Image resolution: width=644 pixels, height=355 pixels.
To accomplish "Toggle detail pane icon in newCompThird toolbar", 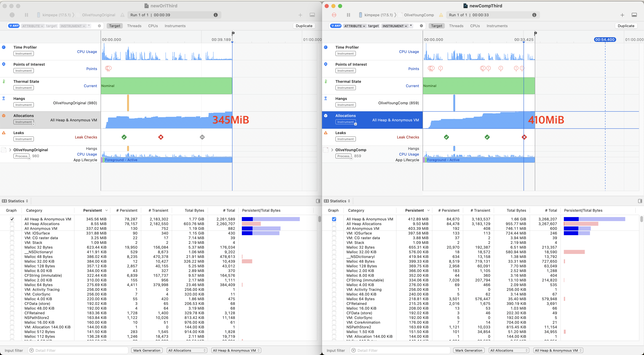I will coord(634,15).
